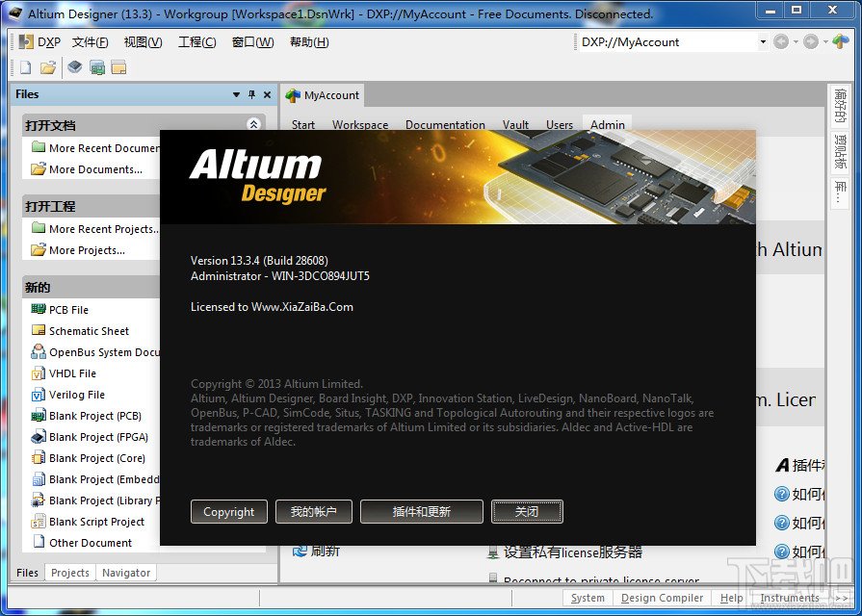Open a file using the folder toolbar icon

point(48,67)
